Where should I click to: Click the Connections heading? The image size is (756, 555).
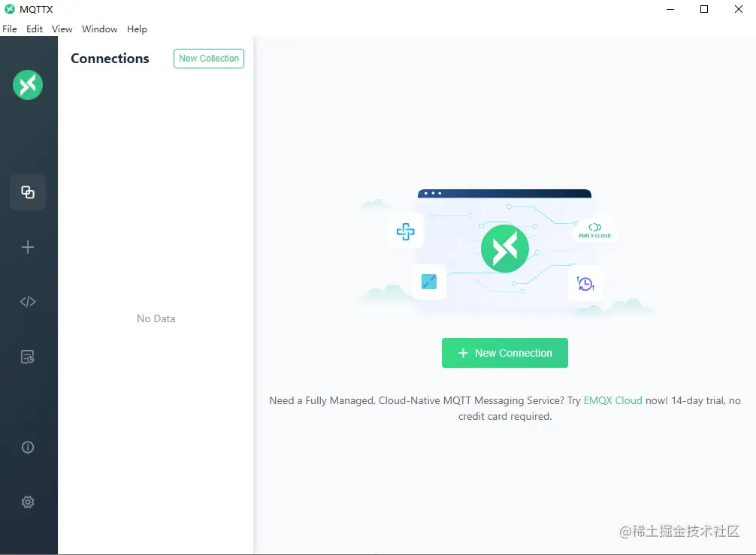(x=110, y=59)
